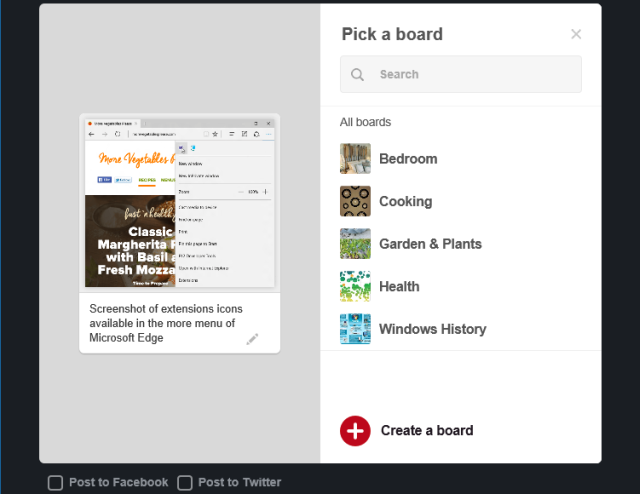640x494 pixels.
Task: Click the Cooking board thumbnail image
Action: (355, 201)
